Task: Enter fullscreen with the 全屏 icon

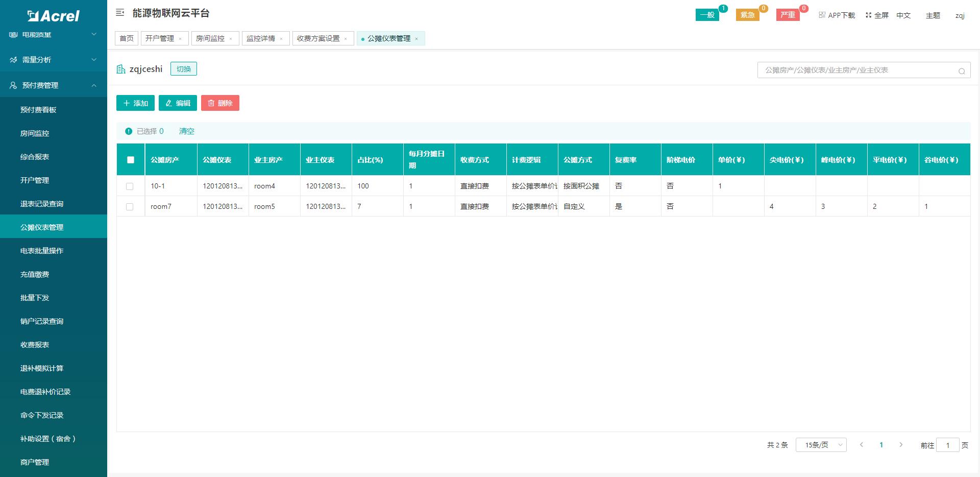Action: (x=876, y=15)
